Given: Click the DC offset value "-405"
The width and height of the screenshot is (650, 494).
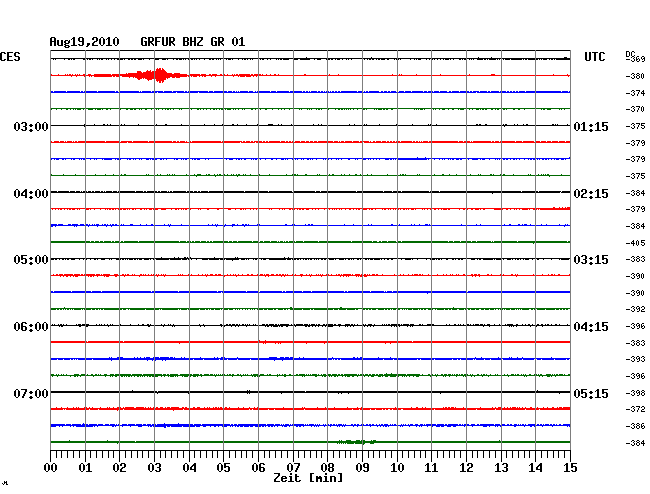Looking at the screenshot, I should pyautogui.click(x=635, y=243).
